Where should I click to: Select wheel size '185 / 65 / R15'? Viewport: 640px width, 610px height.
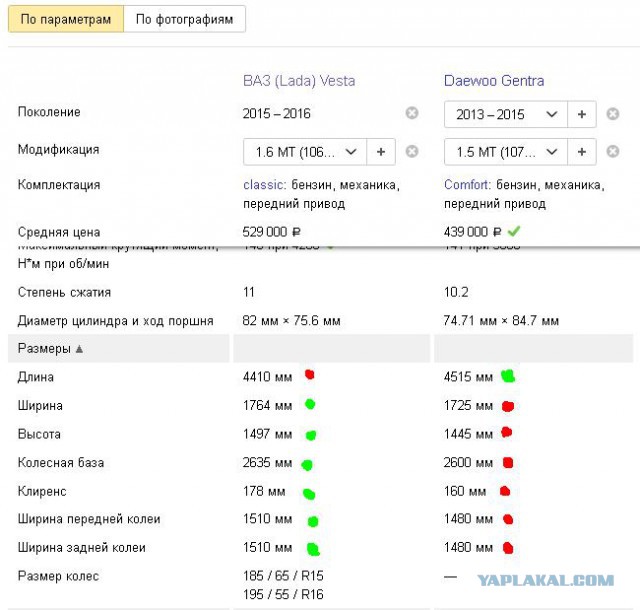(283, 576)
